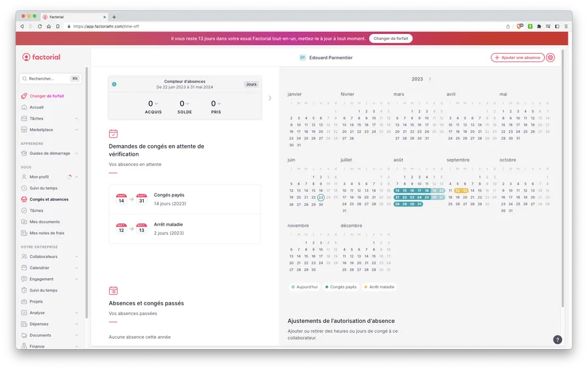The height and width of the screenshot is (370, 588).
Task: Click the Guides de démarrage icon
Action: coord(24,154)
